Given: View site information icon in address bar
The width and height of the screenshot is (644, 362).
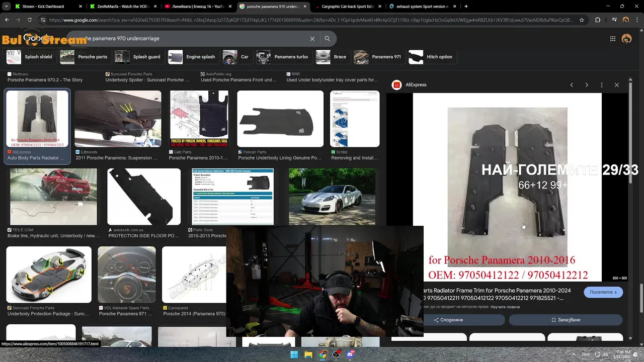Looking at the screenshot, I should click(43, 20).
